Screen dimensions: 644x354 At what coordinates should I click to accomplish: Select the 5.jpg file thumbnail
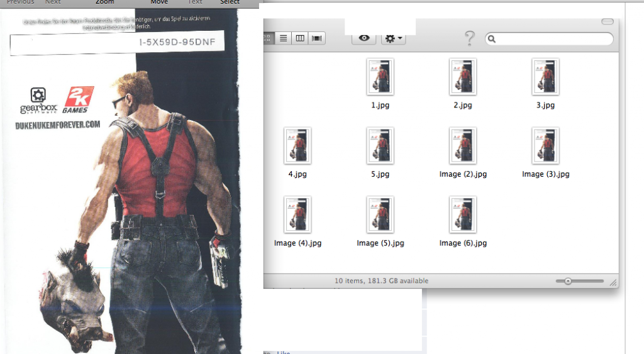click(380, 146)
